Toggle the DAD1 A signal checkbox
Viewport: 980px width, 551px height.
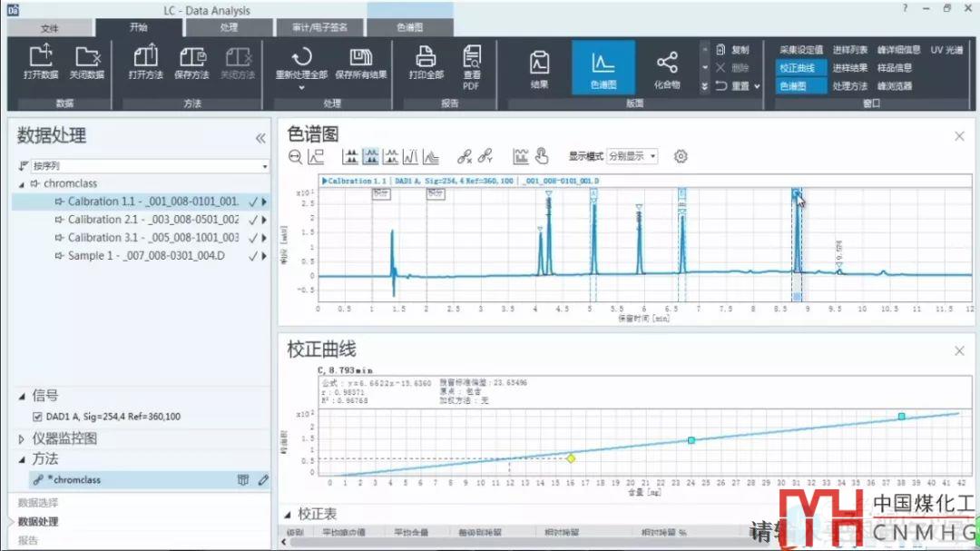click(x=37, y=417)
